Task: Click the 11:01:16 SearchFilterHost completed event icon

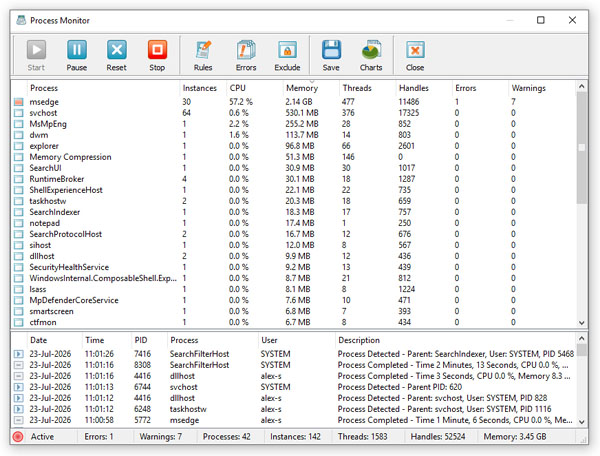Action: [x=18, y=365]
